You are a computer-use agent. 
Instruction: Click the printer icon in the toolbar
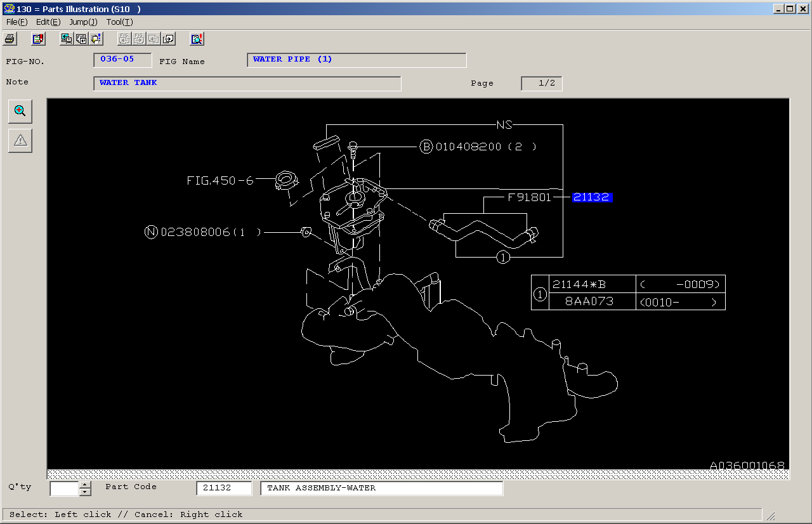point(10,39)
